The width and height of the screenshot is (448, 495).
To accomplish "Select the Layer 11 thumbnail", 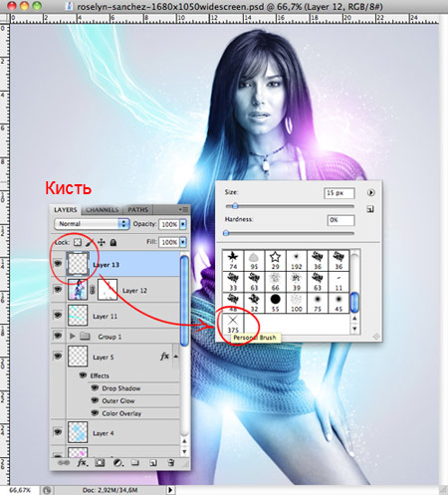I will [78, 316].
